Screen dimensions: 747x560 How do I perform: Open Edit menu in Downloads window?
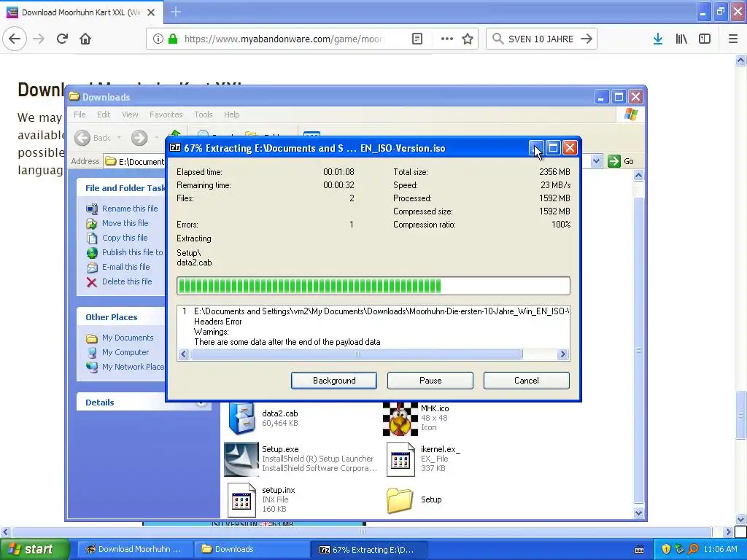(104, 114)
